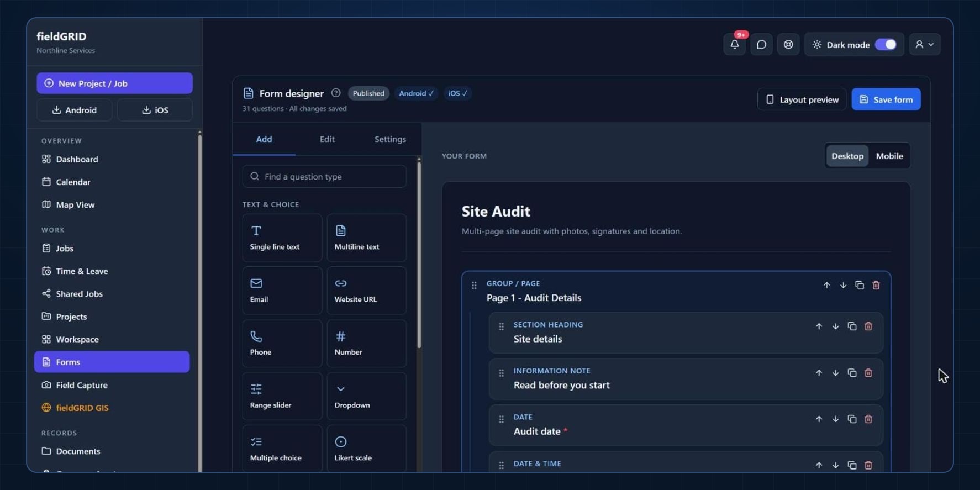This screenshot has height=490, width=980.
Task: Open the help lifebuoy icon
Action: point(788,45)
